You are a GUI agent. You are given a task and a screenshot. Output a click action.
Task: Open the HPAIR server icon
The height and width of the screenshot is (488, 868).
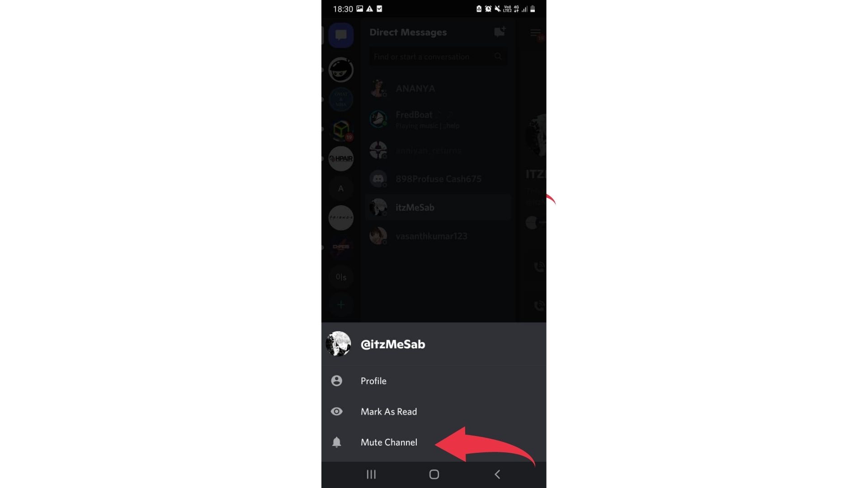click(x=340, y=159)
